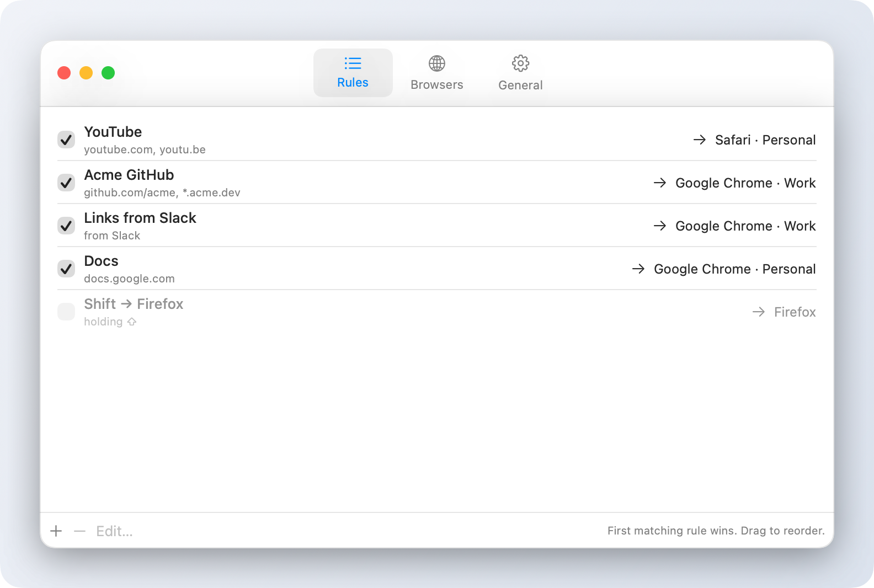Click 'First matching rule wins' hint text
This screenshot has height=588, width=874.
click(716, 531)
